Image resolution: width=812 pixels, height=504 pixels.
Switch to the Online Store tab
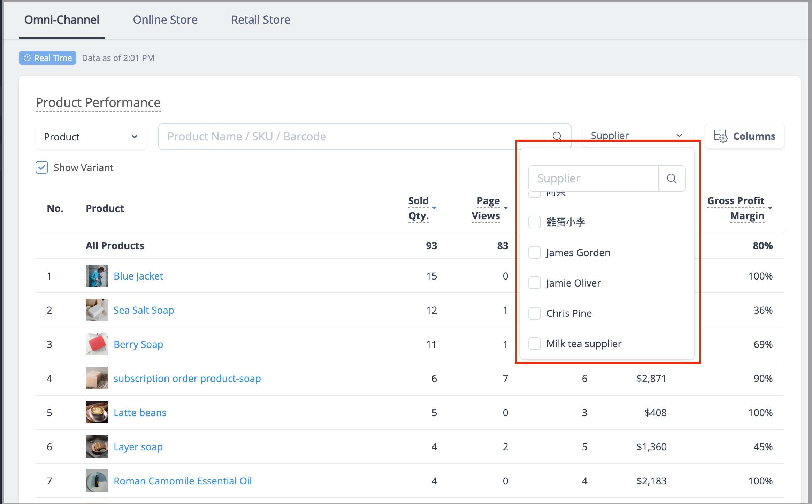[165, 20]
